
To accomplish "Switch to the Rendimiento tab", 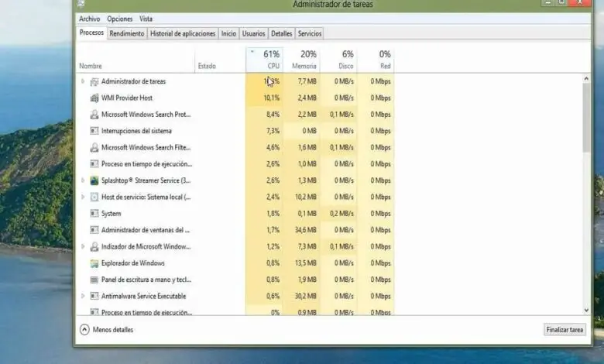I will click(127, 33).
